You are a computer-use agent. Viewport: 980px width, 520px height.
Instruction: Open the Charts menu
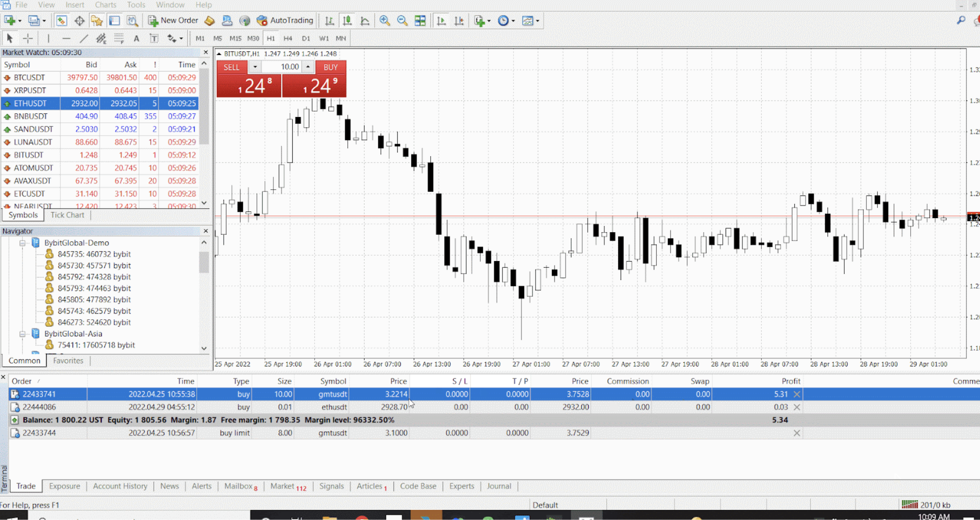[105, 5]
